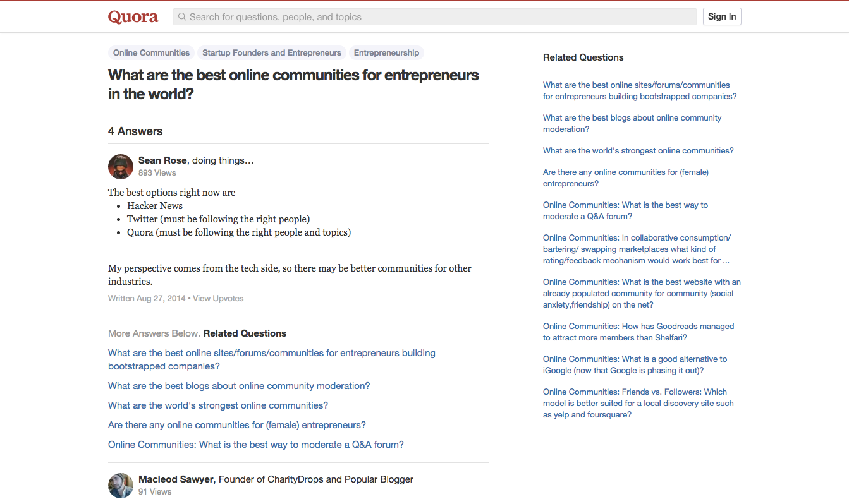849x504 pixels.
Task: Select the Entrepreneurship topic tag
Action: [x=386, y=53]
